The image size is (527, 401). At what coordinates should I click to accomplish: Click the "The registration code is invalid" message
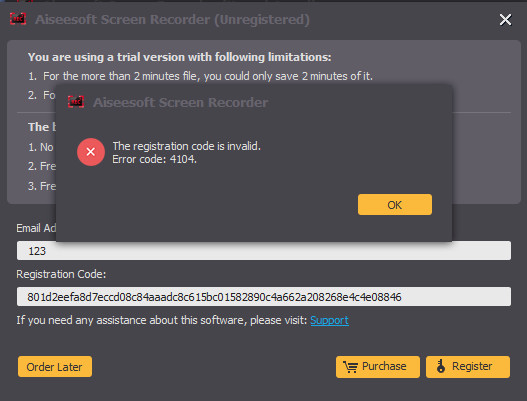187,146
